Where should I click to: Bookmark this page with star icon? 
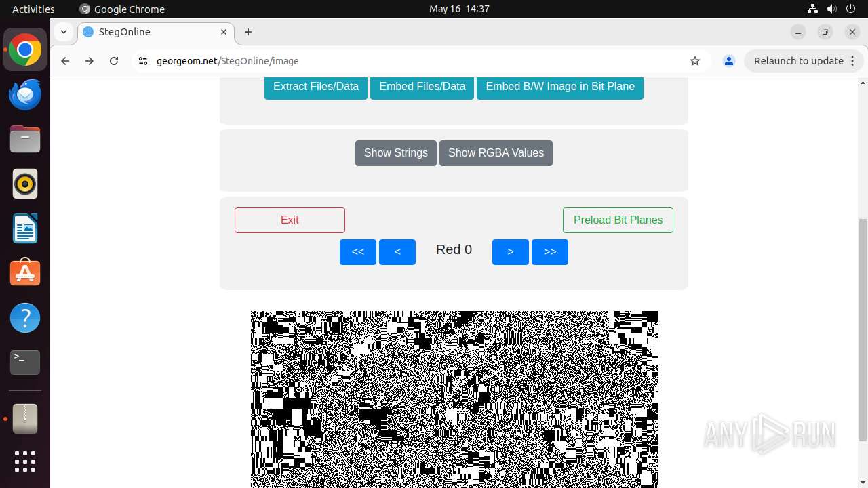(695, 61)
